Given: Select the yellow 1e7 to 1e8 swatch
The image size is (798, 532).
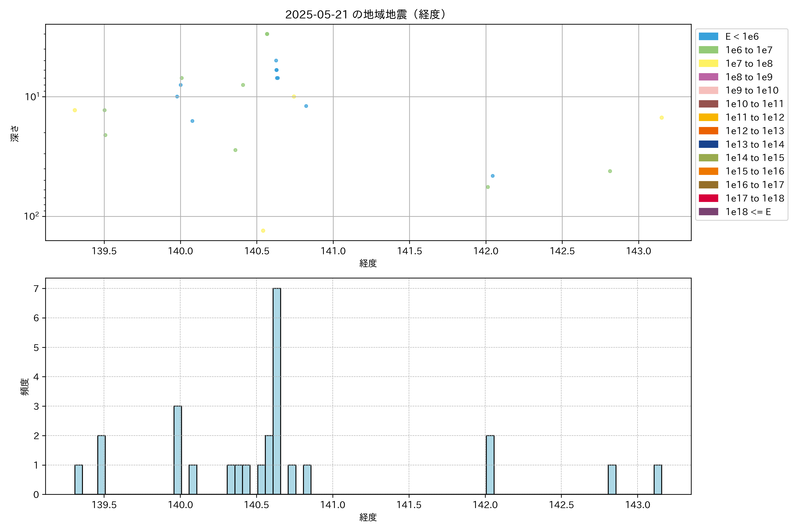Looking at the screenshot, I should tap(708, 63).
